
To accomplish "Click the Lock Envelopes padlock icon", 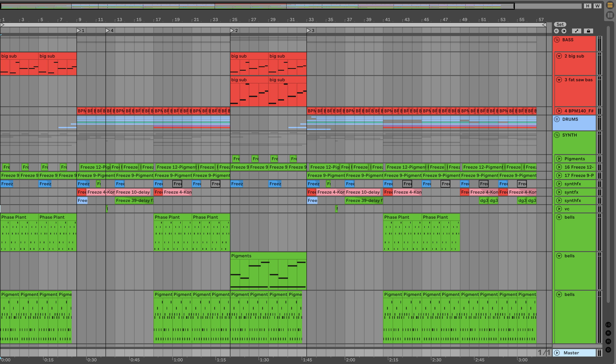I will click(x=588, y=31).
